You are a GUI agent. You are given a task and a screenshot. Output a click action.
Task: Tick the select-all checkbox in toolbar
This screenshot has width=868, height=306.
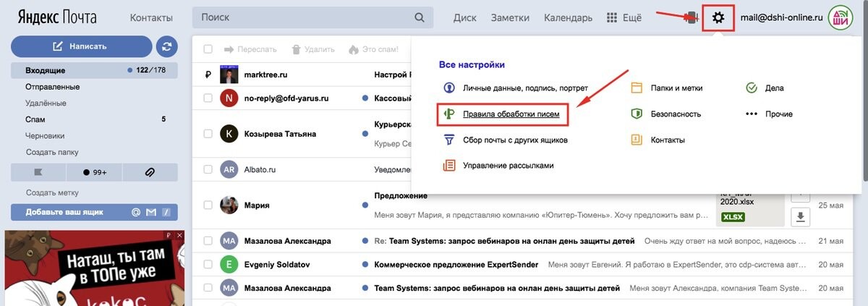pos(208,49)
